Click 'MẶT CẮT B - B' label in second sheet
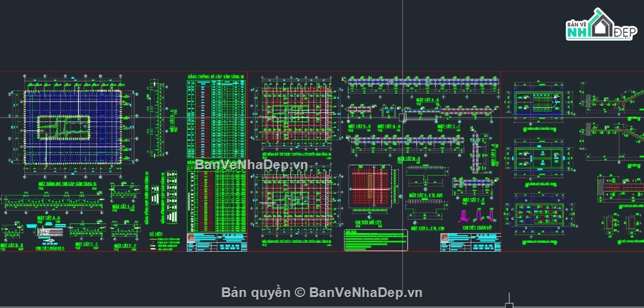The height and width of the screenshot is (308, 644). [x=360, y=127]
